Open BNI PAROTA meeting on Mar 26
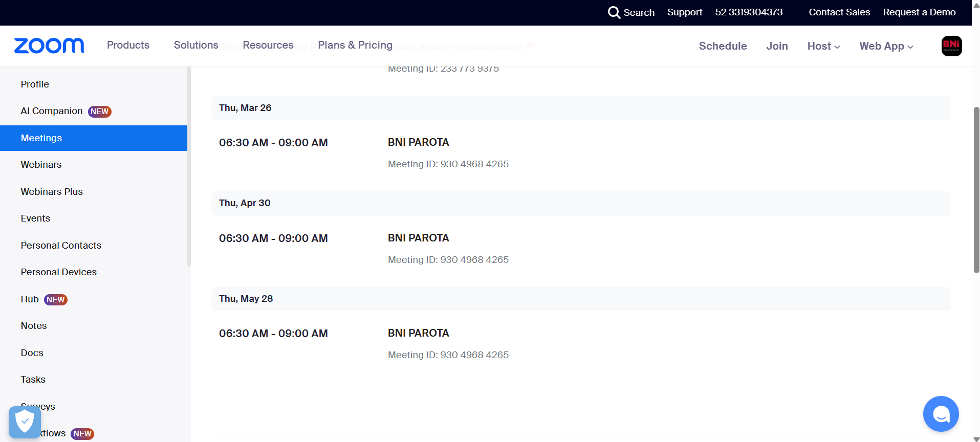 tap(418, 142)
